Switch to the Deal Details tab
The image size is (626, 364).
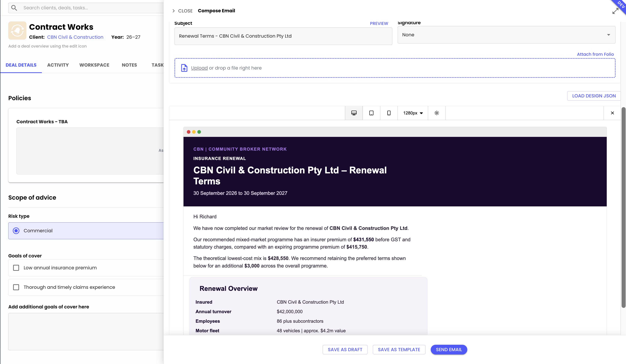pos(21,65)
